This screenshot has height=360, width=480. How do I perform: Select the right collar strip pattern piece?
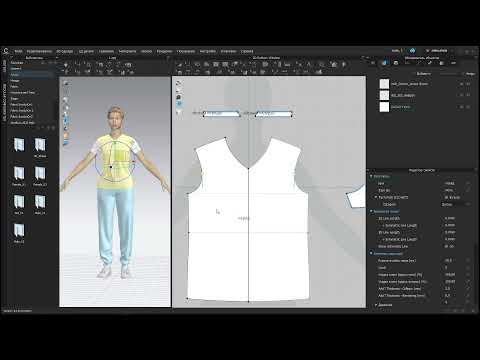(274, 114)
